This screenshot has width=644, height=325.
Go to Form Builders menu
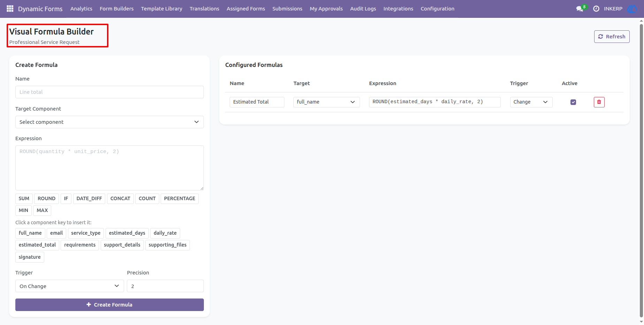[117, 9]
